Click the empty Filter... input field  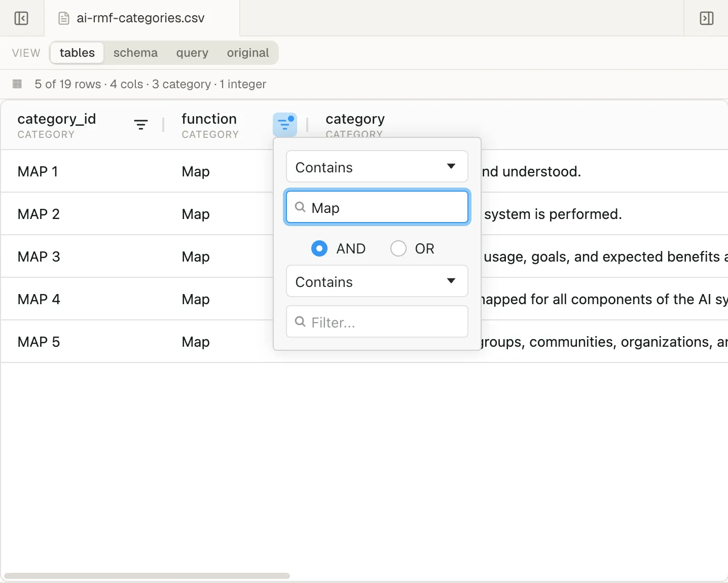[377, 322]
